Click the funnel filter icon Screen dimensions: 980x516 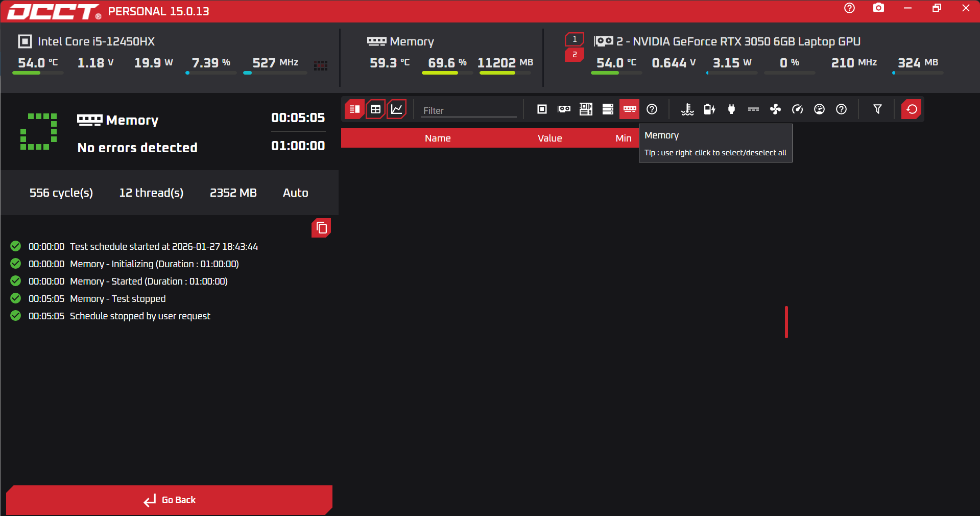[x=877, y=109]
